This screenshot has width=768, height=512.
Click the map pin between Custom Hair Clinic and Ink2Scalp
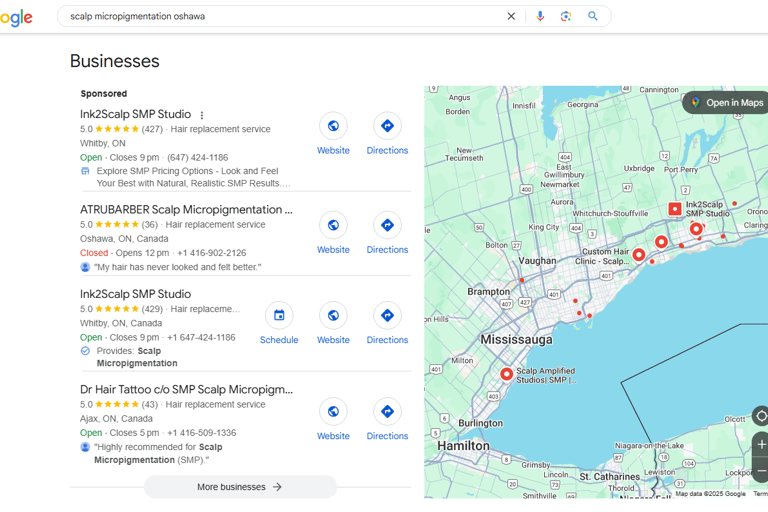click(661, 242)
